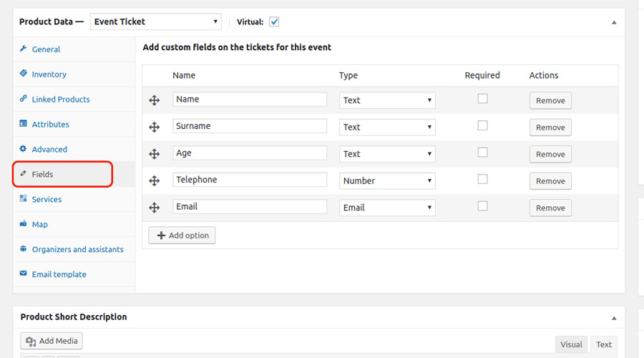The image size is (644, 358).
Task: Uncheck the Virtual checkbox
Action: [274, 21]
